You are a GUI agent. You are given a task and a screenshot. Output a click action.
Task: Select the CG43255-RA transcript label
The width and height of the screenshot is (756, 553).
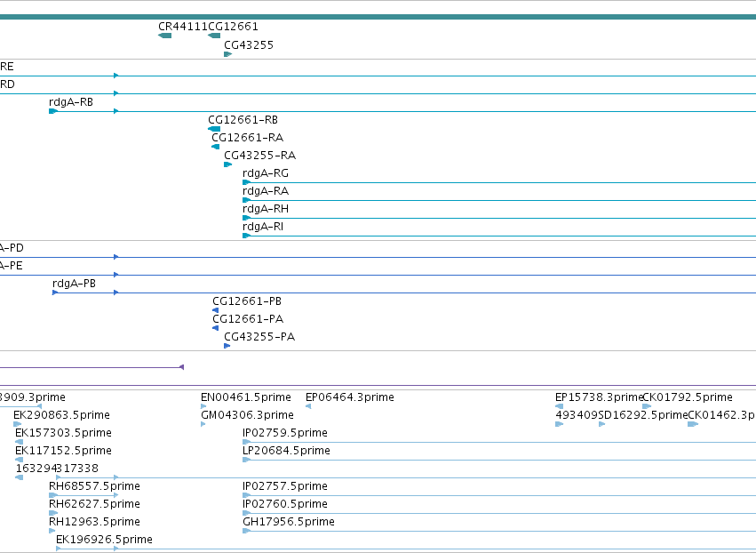coord(260,156)
